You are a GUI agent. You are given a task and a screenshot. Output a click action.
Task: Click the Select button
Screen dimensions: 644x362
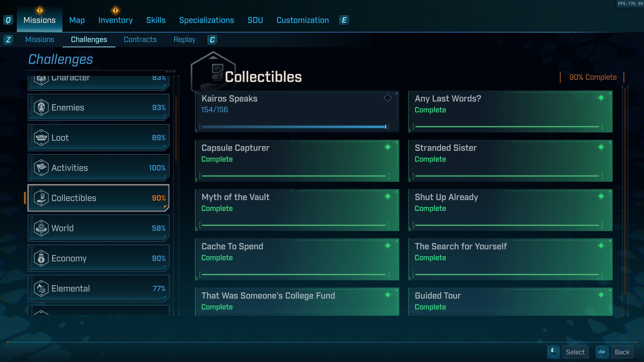[575, 352]
